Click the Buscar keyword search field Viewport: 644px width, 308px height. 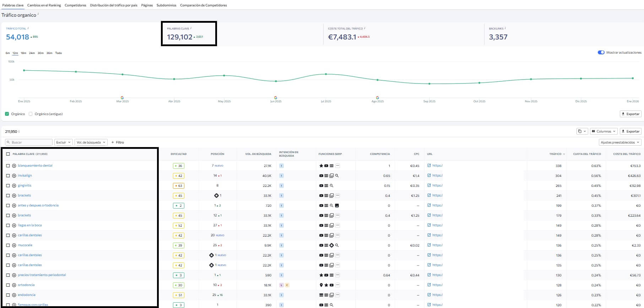[29, 142]
